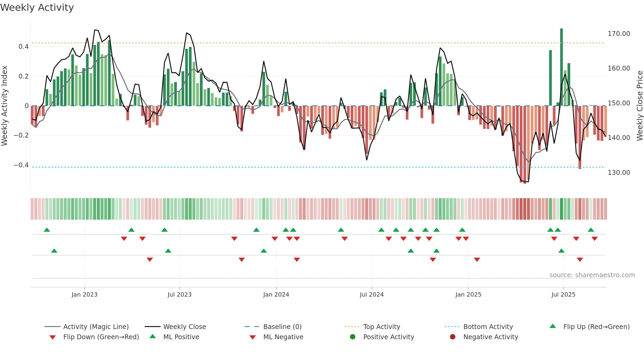
Task: Toggle Flip Up (Red→Green) legend entry
Action: point(590,327)
